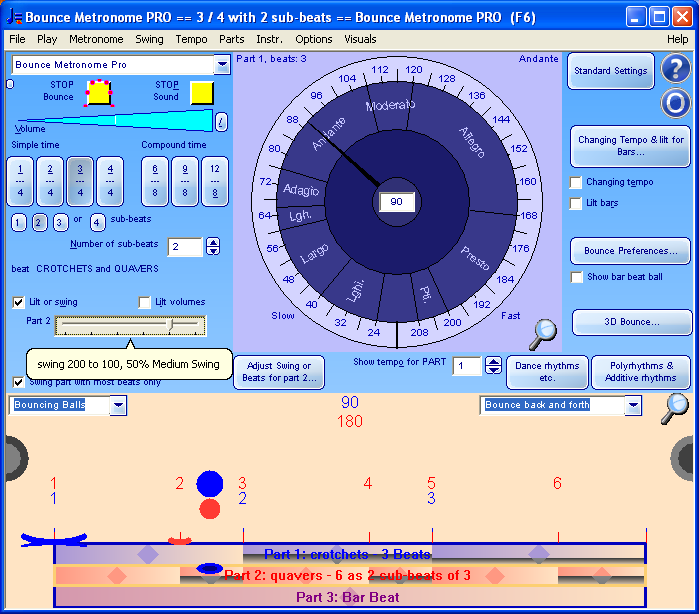
Task: Enable Lilt volumes checkbox
Action: click(144, 302)
